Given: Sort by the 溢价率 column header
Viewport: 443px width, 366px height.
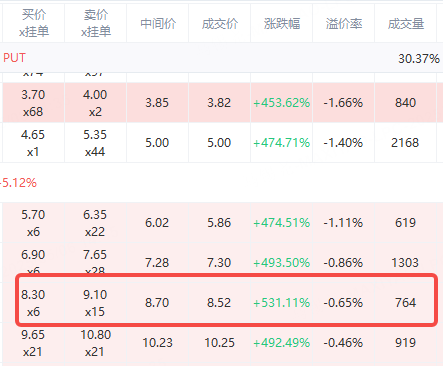Looking at the screenshot, I should [x=344, y=23].
